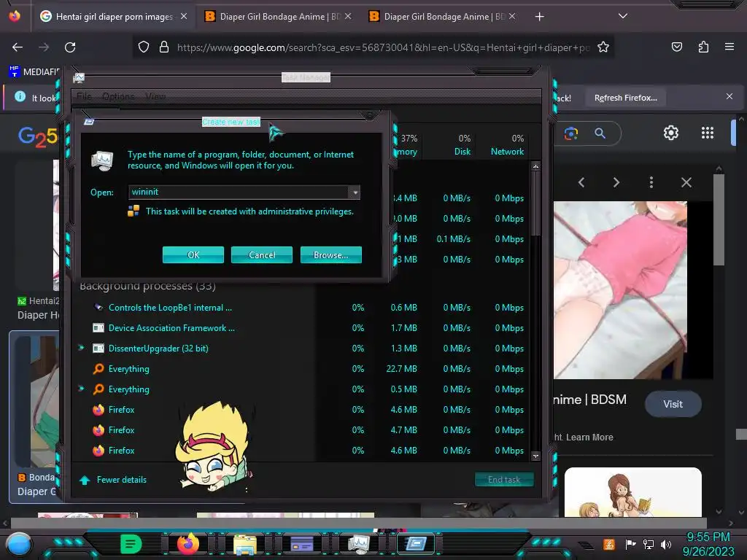Click the Refresh Firefox... button
The width and height of the screenshot is (747, 560).
click(625, 98)
